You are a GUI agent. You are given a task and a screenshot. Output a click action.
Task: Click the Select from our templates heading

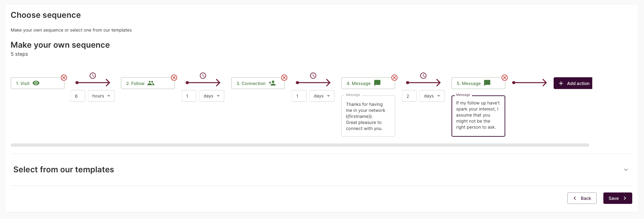[x=64, y=170]
